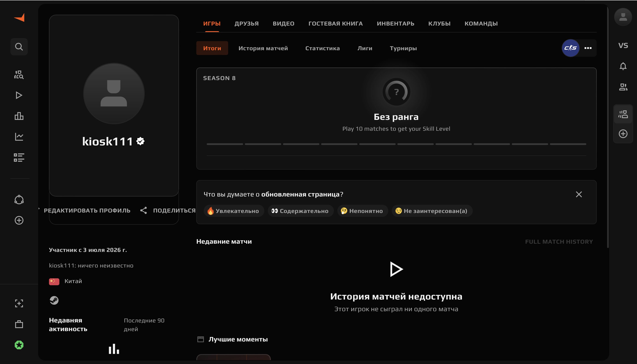
Task: Open the rankings podium icon in sidebar
Action: click(19, 116)
